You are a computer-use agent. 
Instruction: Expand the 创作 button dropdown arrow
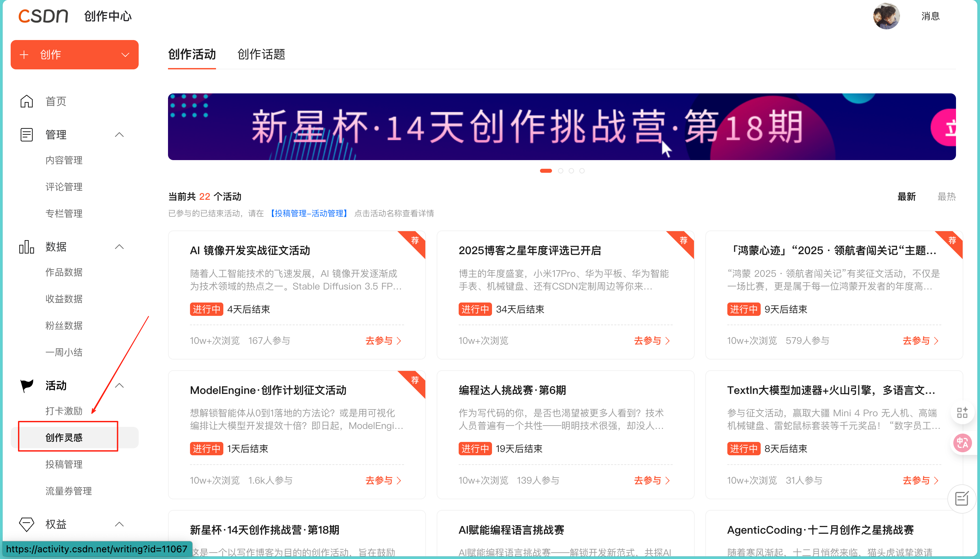coord(125,55)
